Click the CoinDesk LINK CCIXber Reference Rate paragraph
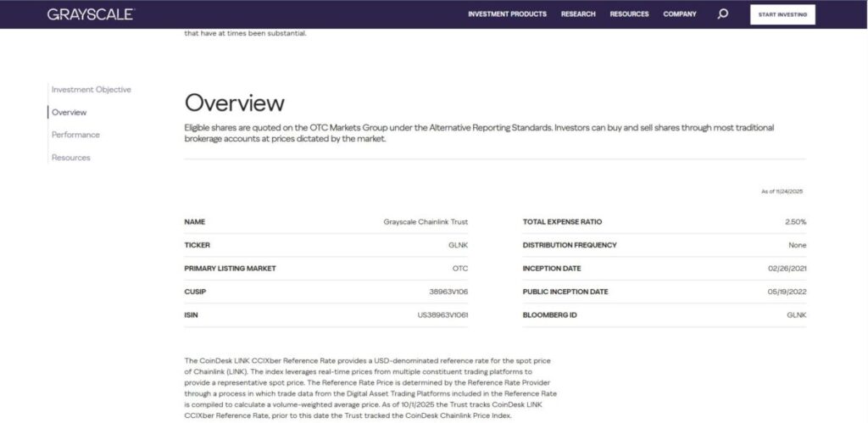 click(370, 388)
